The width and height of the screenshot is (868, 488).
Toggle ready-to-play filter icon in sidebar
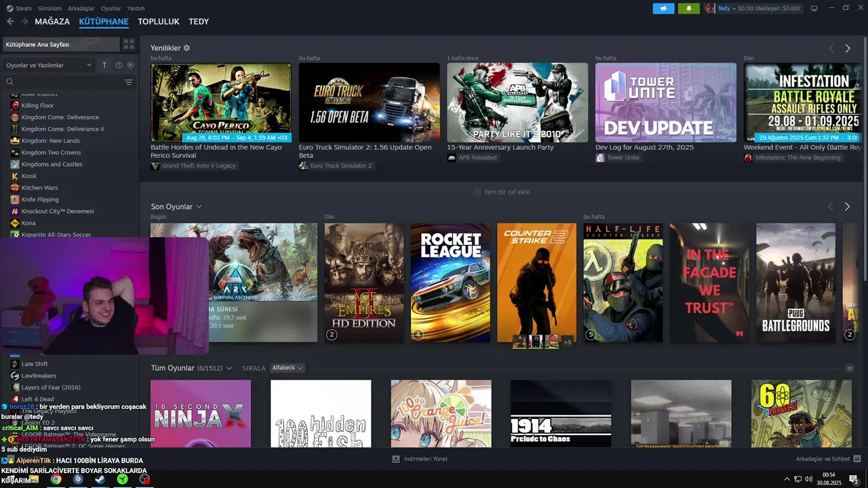coord(131,65)
